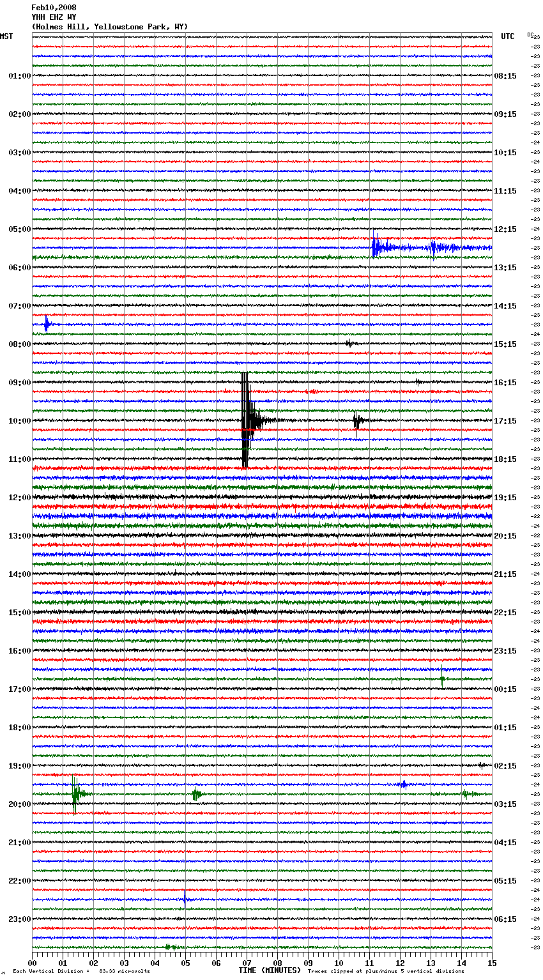The width and height of the screenshot is (543, 980).
Task: Click the '23:00' MST time label
Action: 20,919
